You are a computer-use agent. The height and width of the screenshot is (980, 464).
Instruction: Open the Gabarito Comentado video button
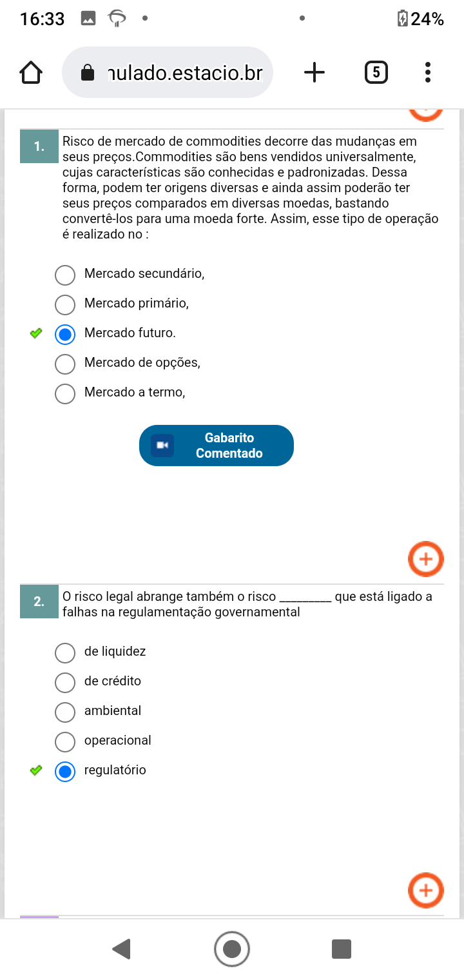pyautogui.click(x=217, y=446)
